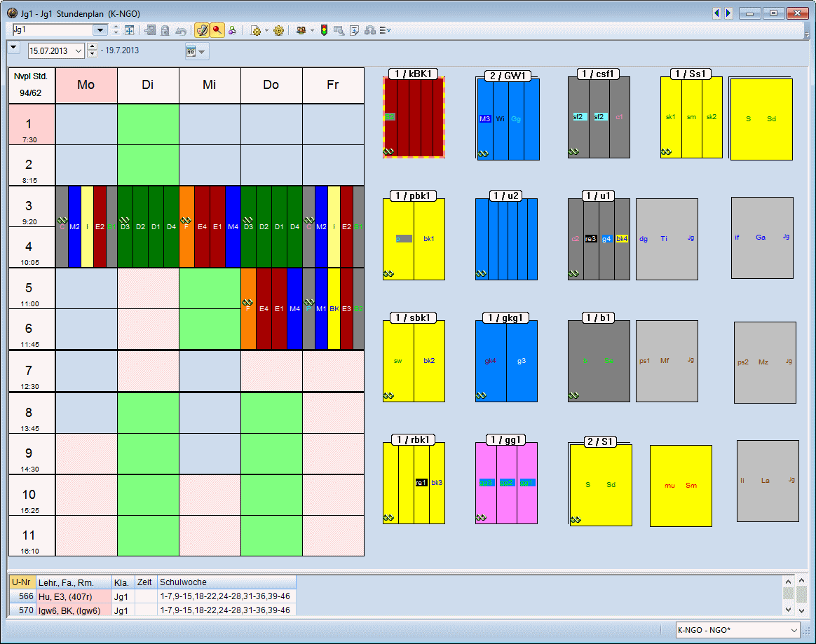The image size is (816, 644).
Task: Select the Fr day column header
Action: click(x=333, y=85)
